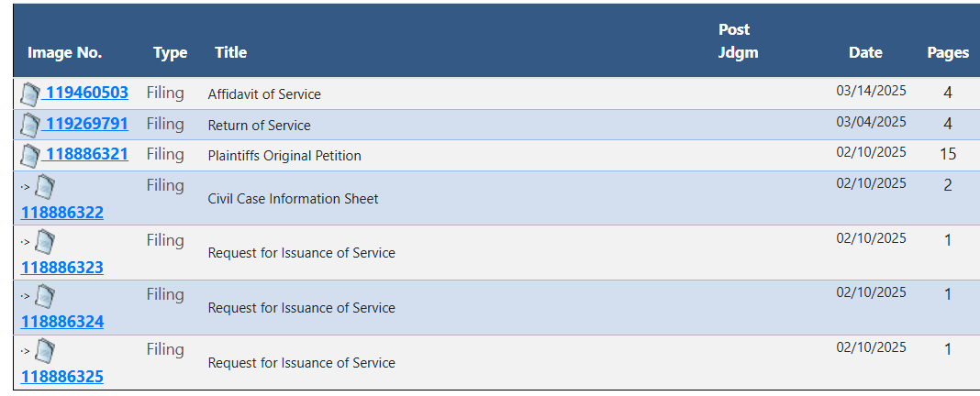Open image link 118886322

[62, 213]
